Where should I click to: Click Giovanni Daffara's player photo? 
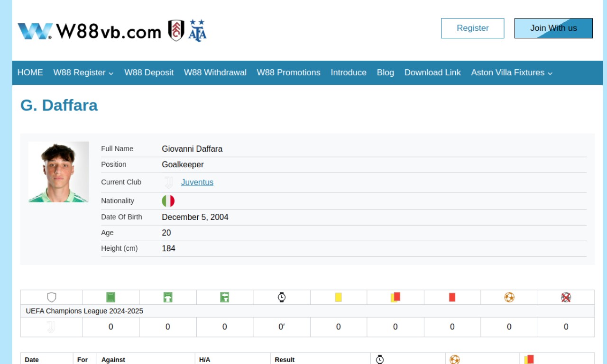click(59, 172)
